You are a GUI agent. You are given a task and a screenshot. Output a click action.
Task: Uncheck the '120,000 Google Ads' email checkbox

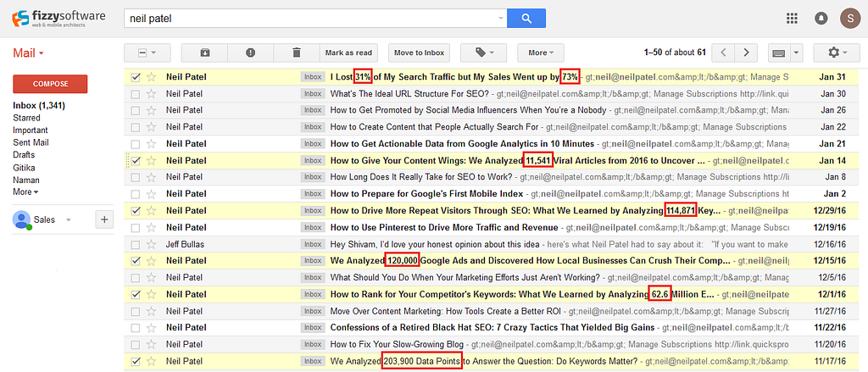point(135,261)
